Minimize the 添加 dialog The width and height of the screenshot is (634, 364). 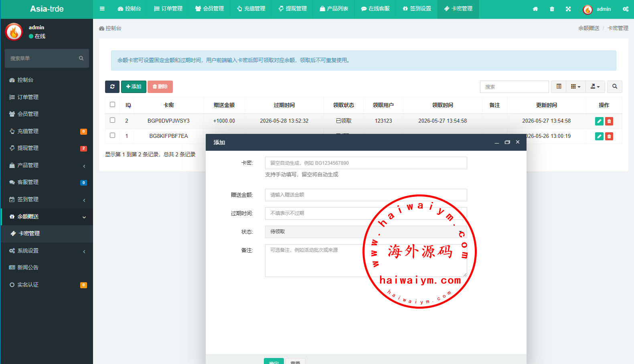tap(497, 142)
